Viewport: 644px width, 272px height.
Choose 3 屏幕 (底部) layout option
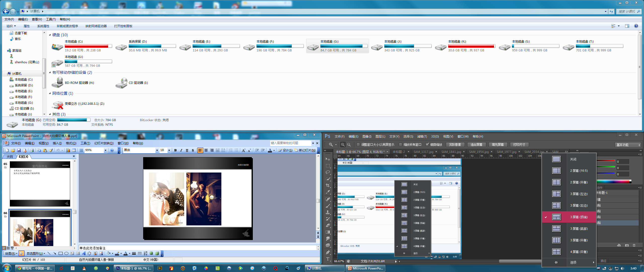coord(569,229)
